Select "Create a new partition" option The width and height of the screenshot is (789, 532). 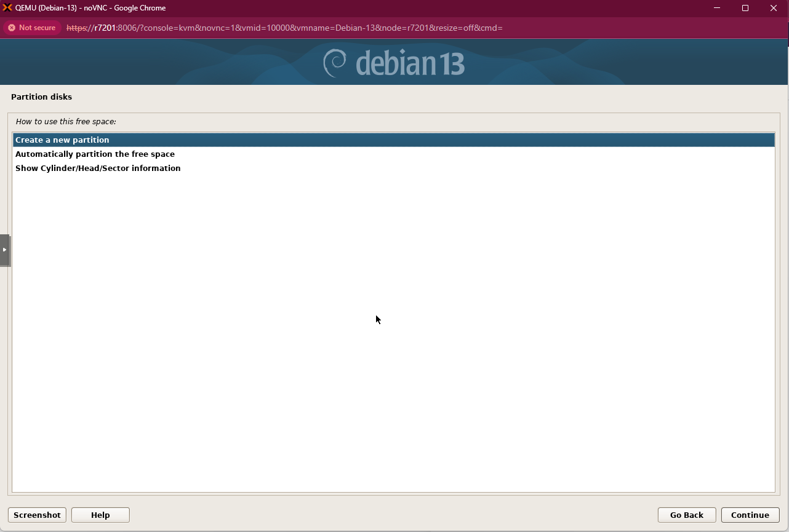pyautogui.click(x=62, y=140)
